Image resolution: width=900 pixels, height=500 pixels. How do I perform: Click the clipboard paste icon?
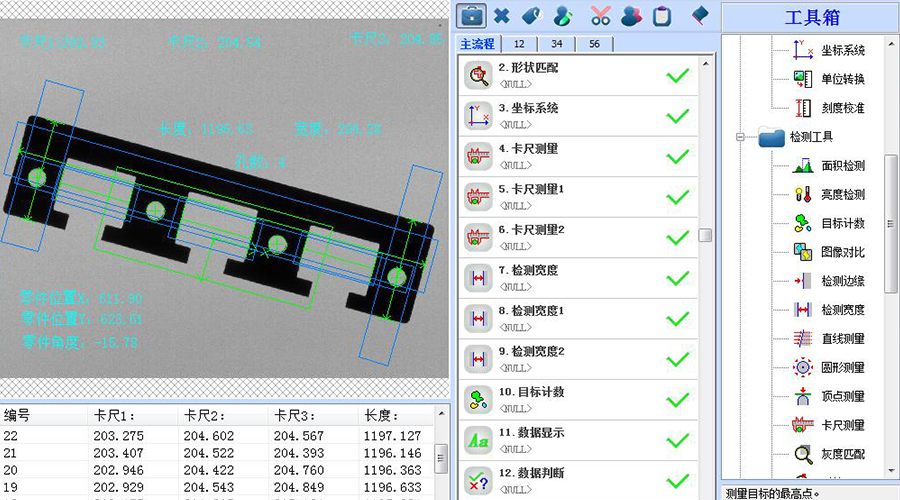click(x=661, y=15)
